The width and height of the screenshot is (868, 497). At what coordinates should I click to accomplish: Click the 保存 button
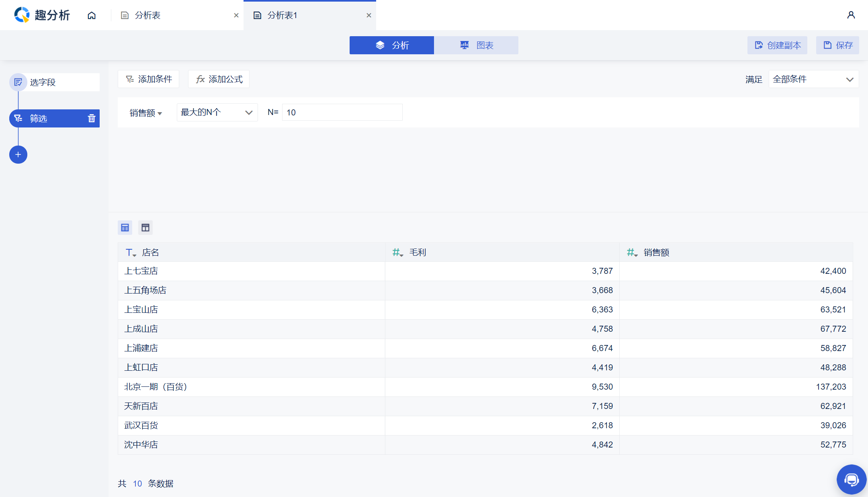pos(837,45)
